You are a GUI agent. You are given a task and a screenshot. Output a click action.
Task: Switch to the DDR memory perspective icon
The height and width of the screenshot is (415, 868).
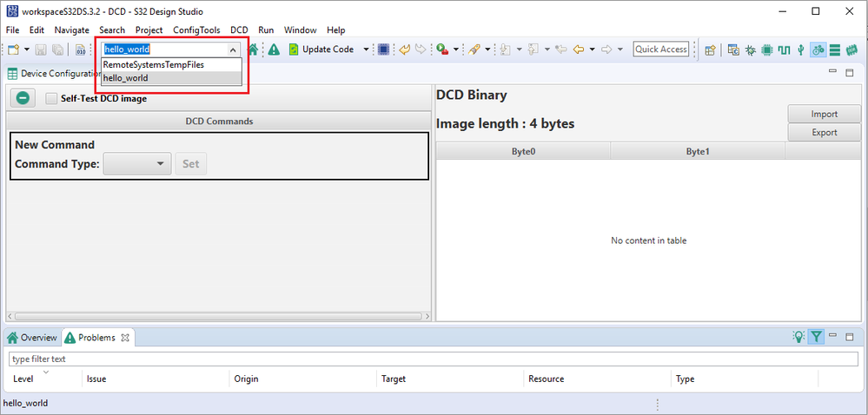pos(852,49)
